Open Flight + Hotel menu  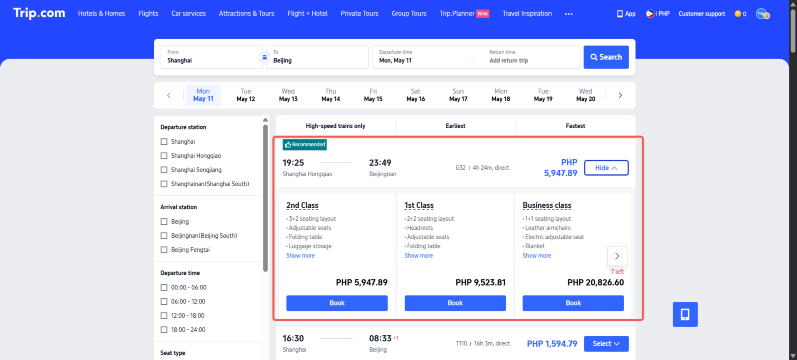(308, 14)
